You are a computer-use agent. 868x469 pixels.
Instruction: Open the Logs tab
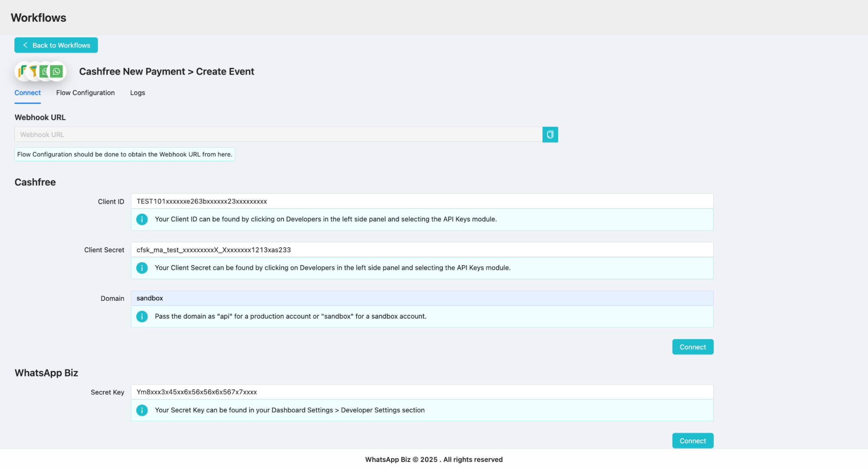pos(138,93)
